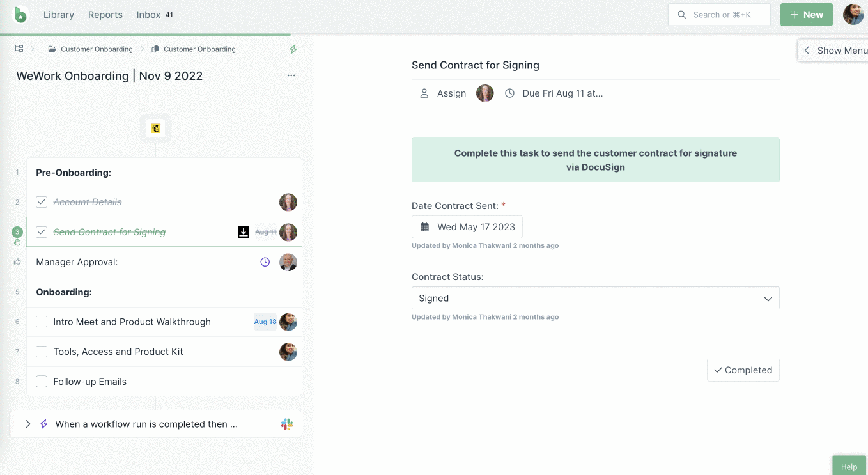Click the clock icon on Manager Approval
Viewport: 868px width, 475px height.
point(265,262)
